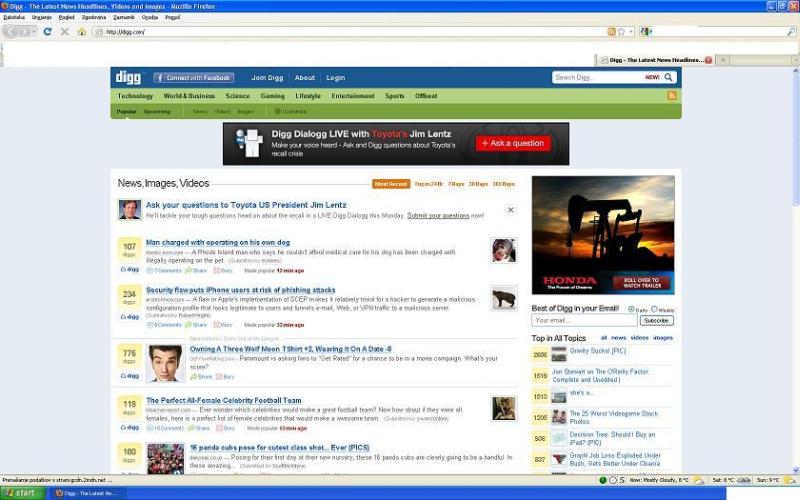Image resolution: width=800 pixels, height=500 pixels.
Task: Click Bury under the iPhone phishing story
Action: pos(223,325)
